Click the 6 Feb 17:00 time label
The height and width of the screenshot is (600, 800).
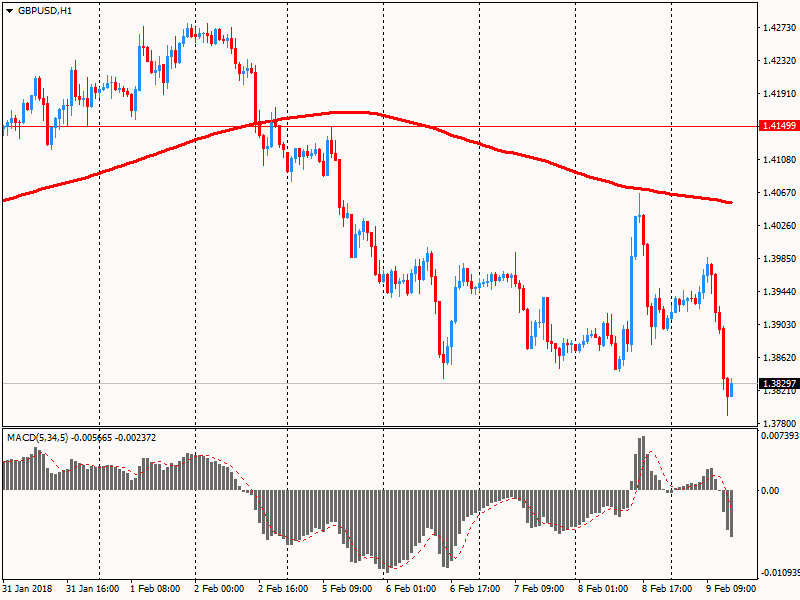475,589
